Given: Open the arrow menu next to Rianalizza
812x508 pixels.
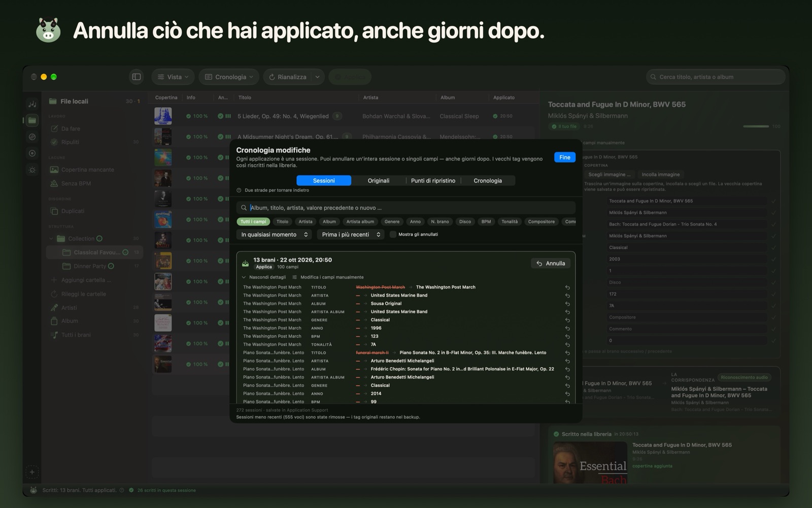Looking at the screenshot, I should point(317,77).
